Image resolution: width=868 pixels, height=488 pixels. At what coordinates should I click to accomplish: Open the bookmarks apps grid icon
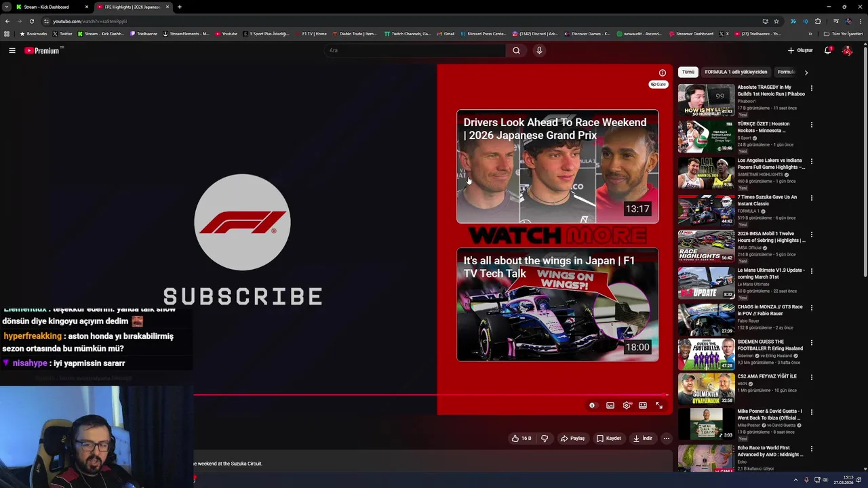tap(7, 34)
